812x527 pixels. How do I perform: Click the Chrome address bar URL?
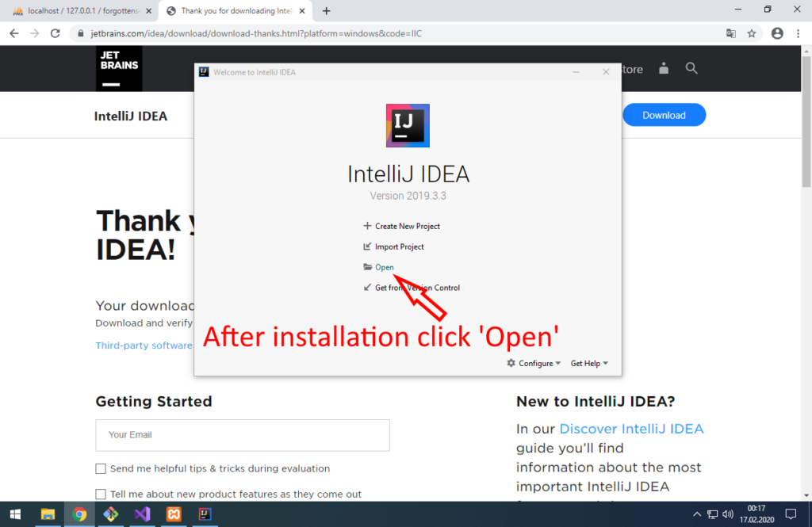256,33
